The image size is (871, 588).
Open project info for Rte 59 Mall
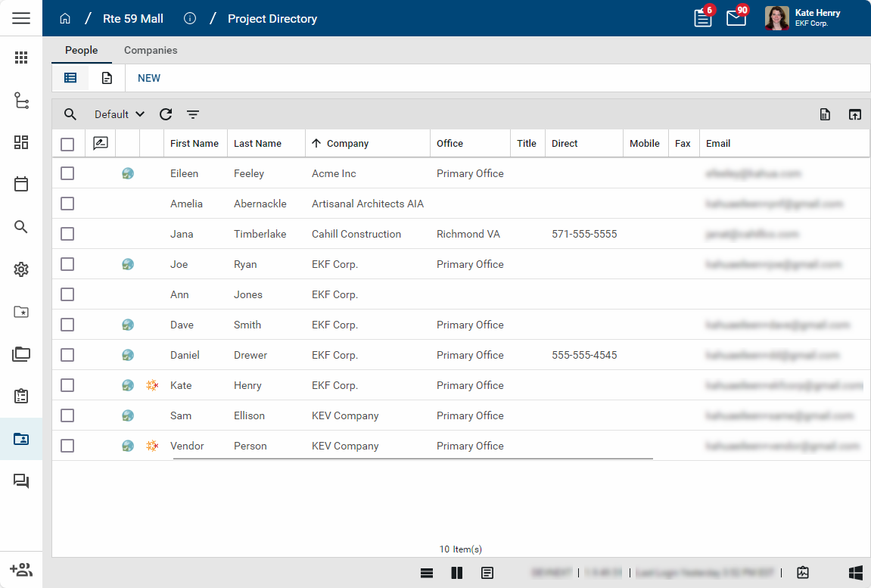[x=190, y=19]
